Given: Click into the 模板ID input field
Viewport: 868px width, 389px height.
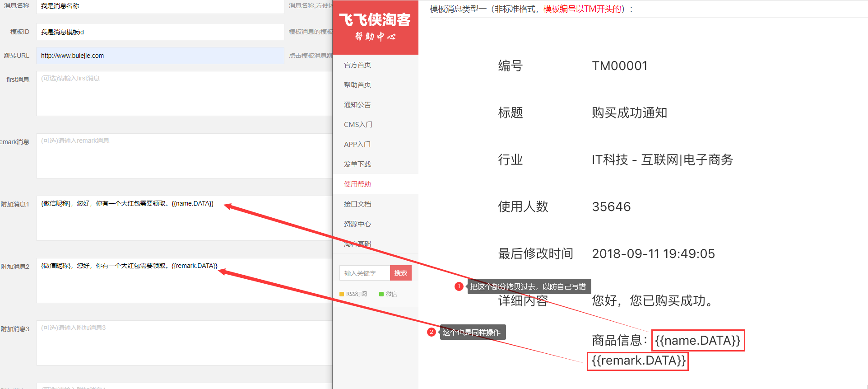Looking at the screenshot, I should [160, 32].
